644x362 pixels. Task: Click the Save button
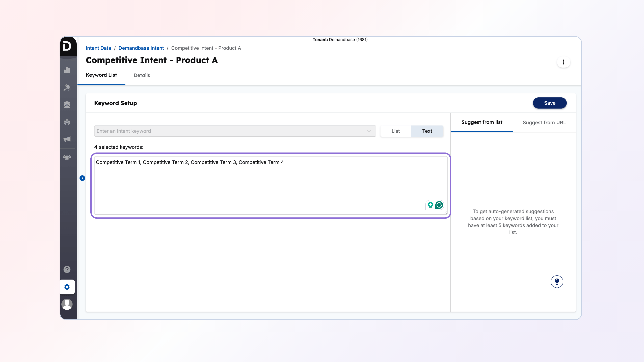click(x=550, y=103)
